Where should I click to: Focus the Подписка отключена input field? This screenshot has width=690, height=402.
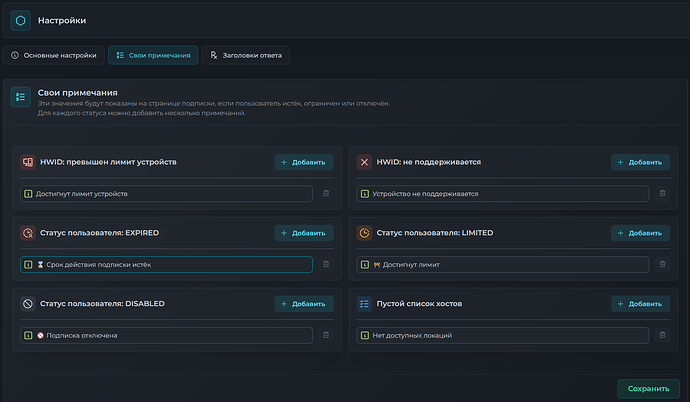click(166, 336)
